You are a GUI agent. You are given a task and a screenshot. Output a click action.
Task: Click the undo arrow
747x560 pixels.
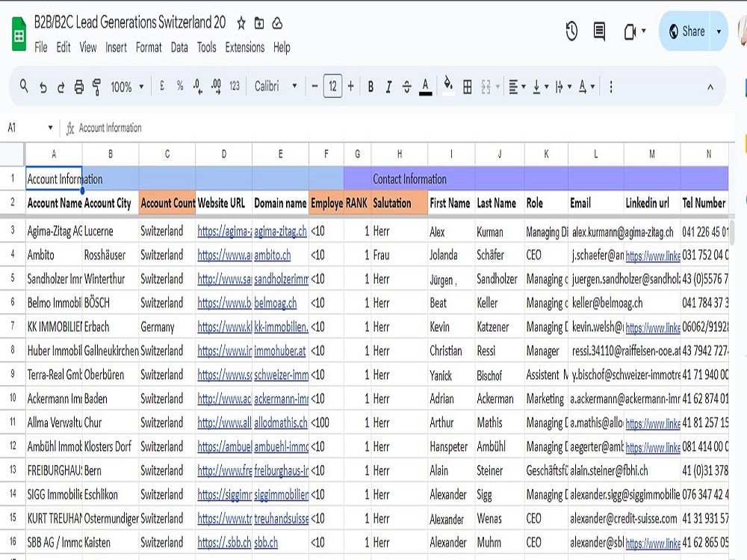pyautogui.click(x=43, y=87)
